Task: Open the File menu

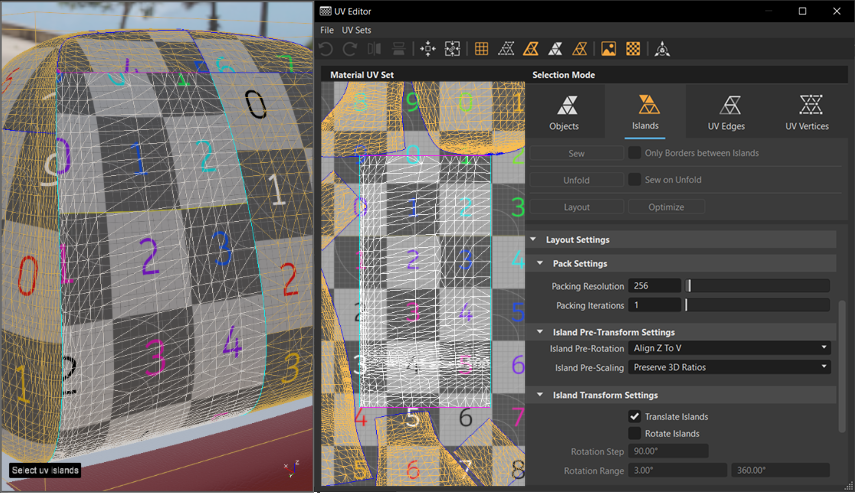Action: pos(327,30)
